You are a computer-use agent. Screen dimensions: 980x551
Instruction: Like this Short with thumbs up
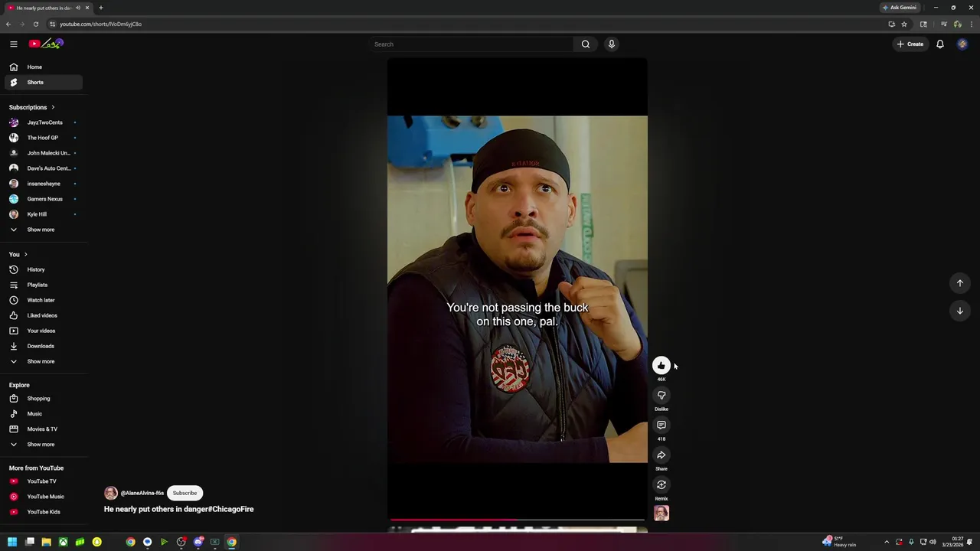click(x=661, y=366)
